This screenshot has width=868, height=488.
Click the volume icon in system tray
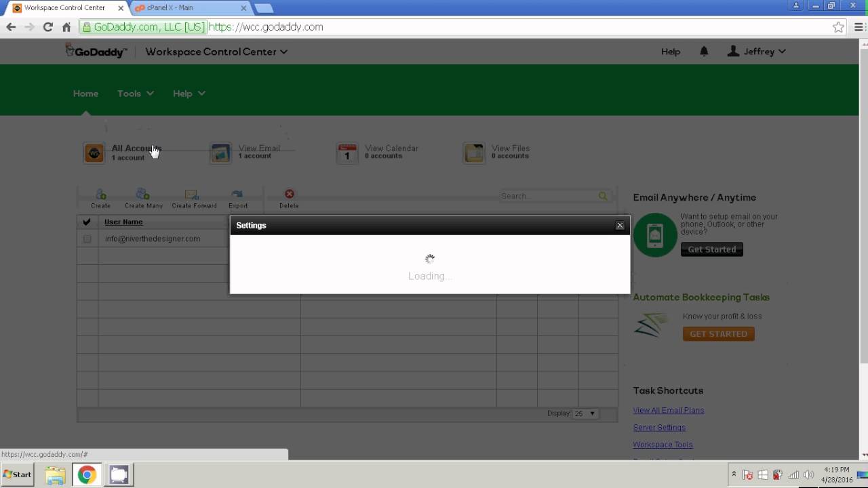pyautogui.click(x=808, y=475)
